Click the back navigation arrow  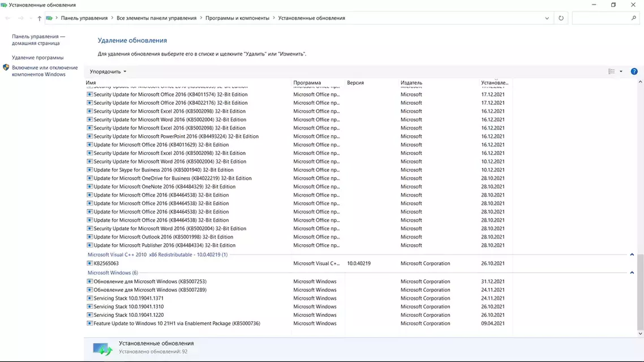[x=8, y=18]
